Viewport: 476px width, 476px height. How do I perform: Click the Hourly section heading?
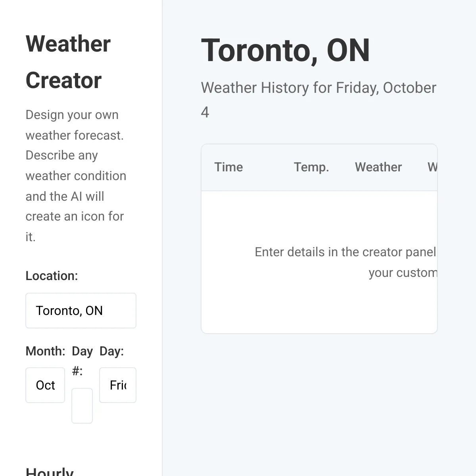point(50,471)
